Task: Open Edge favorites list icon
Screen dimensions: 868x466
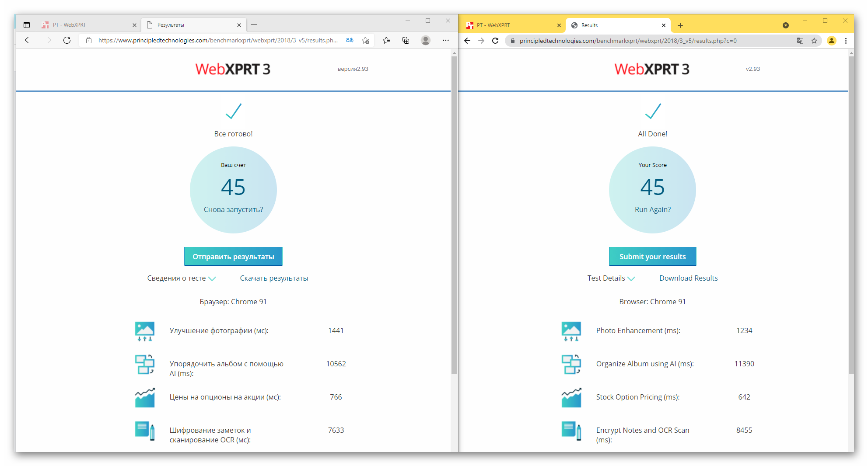Action: click(x=386, y=40)
